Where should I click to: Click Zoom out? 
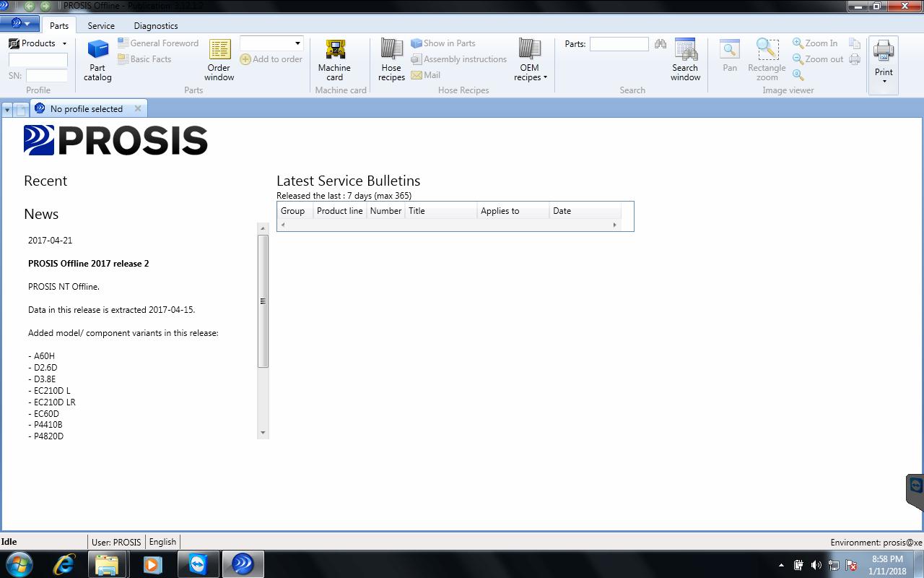point(818,59)
